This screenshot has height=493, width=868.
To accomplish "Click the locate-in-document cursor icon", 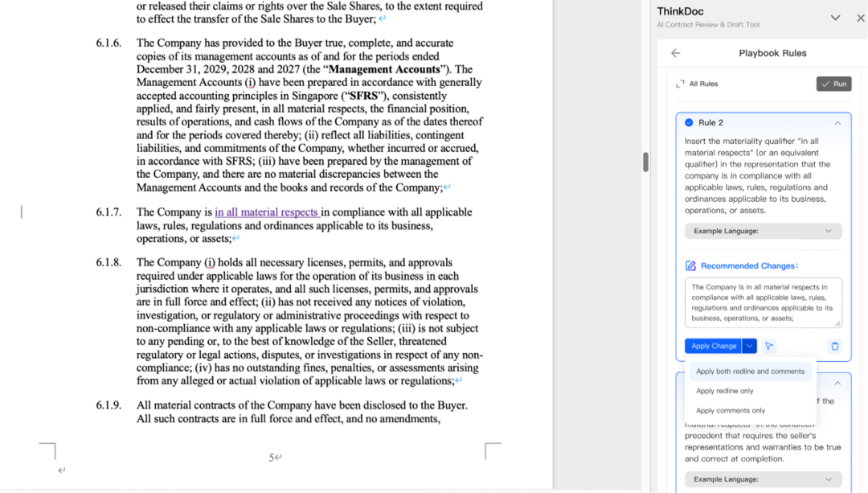I will pyautogui.click(x=769, y=346).
